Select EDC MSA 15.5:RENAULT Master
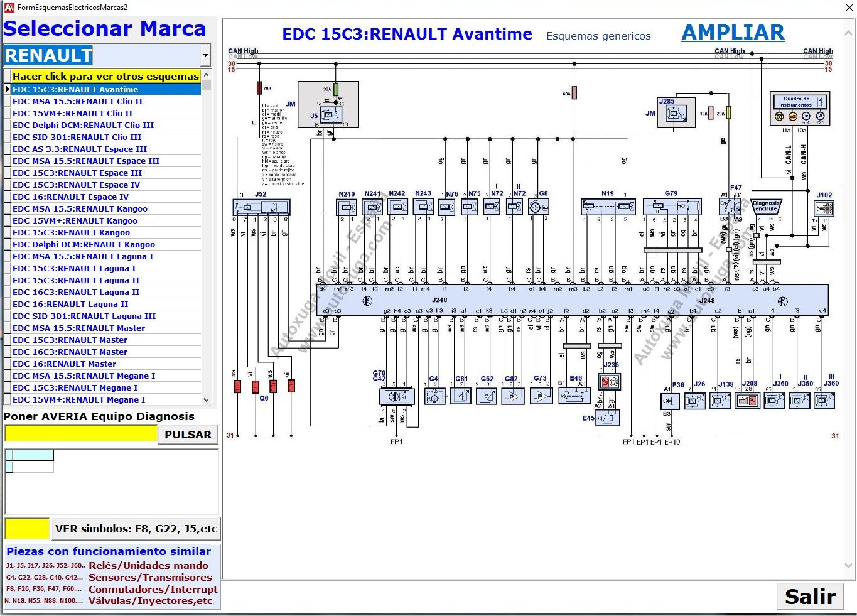This screenshot has height=616, width=857. (106, 328)
